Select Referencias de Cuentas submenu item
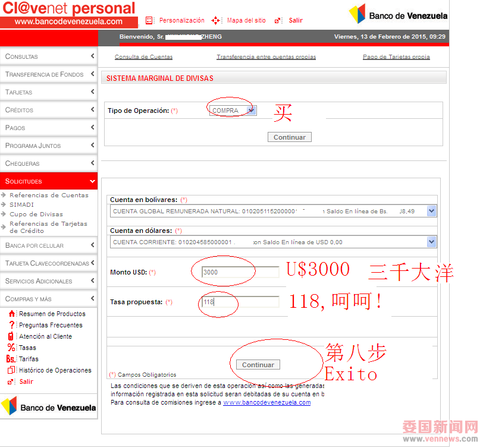The width and height of the screenshot is (483, 448). coord(49,195)
